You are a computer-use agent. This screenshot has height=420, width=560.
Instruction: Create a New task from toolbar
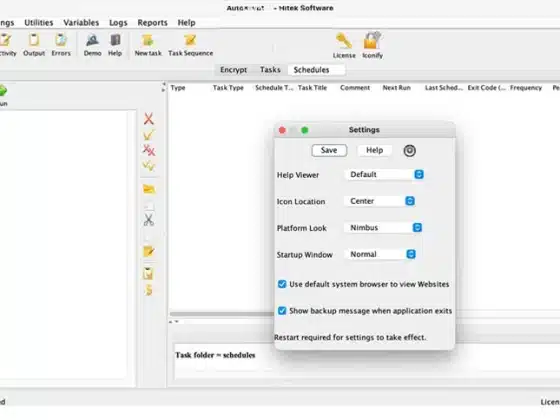click(x=148, y=45)
